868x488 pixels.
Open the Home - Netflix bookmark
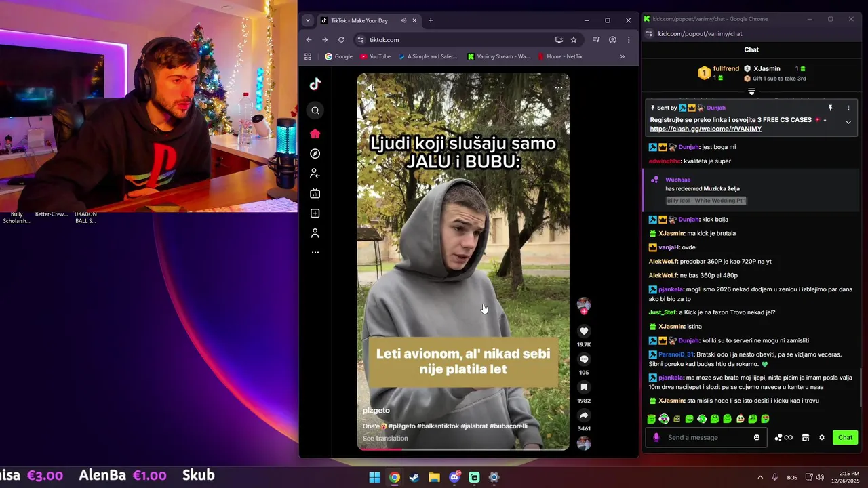(559, 56)
